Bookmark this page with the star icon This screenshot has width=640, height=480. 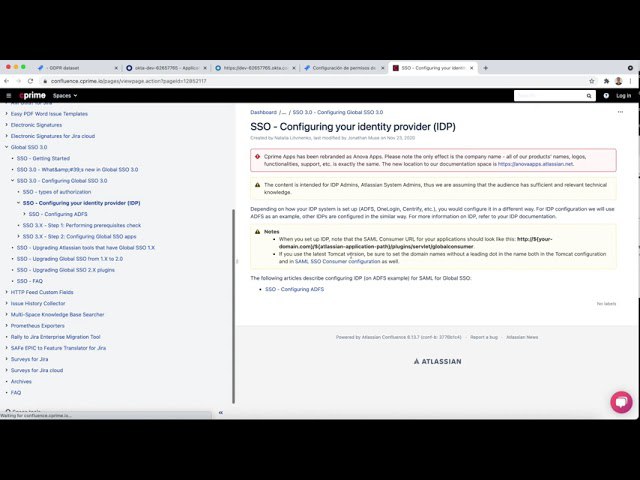591,81
